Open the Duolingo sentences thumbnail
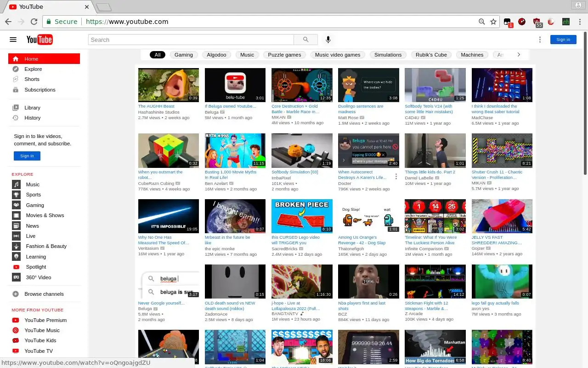 (368, 85)
